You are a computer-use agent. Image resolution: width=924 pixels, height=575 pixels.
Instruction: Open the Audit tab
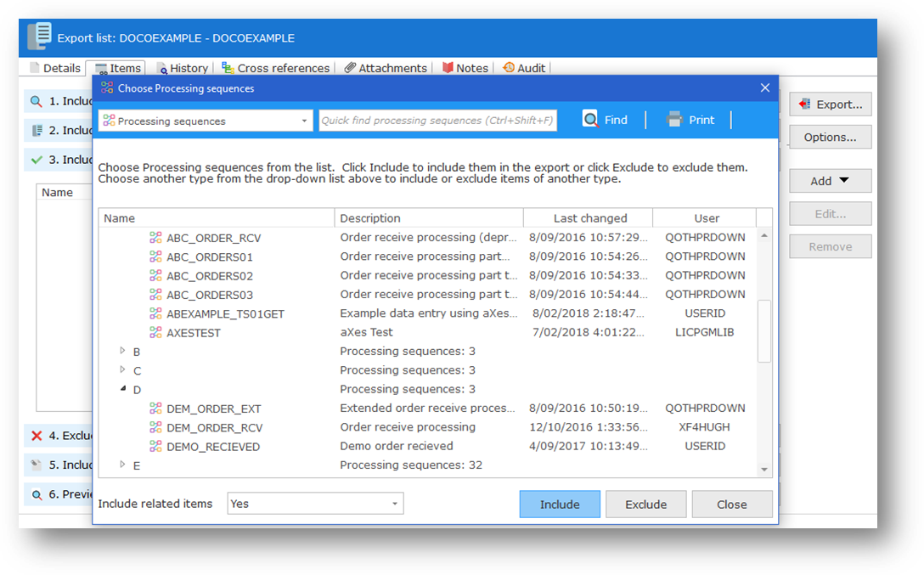point(524,68)
